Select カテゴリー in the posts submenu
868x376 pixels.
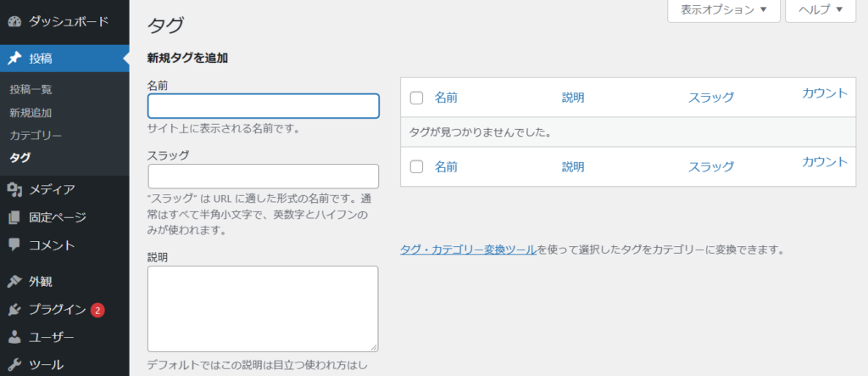pyautogui.click(x=36, y=135)
